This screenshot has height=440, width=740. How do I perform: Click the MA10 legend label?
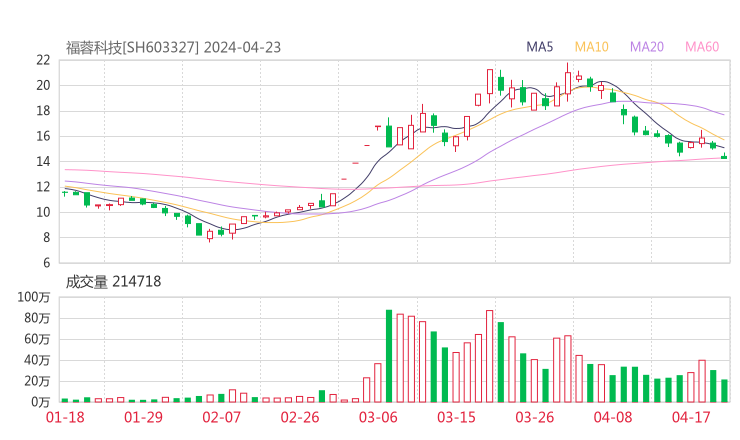591,47
